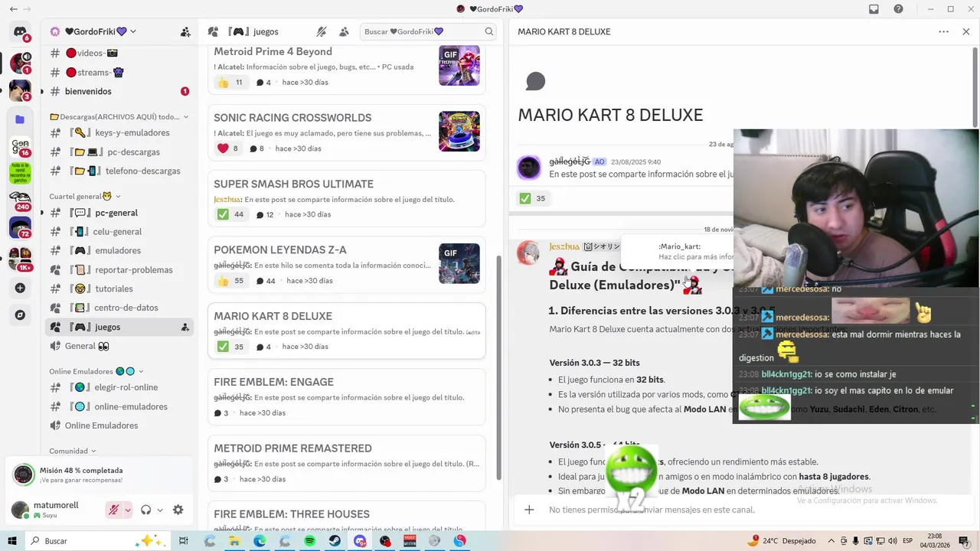Show hidden system tray icons chevron

tap(831, 541)
